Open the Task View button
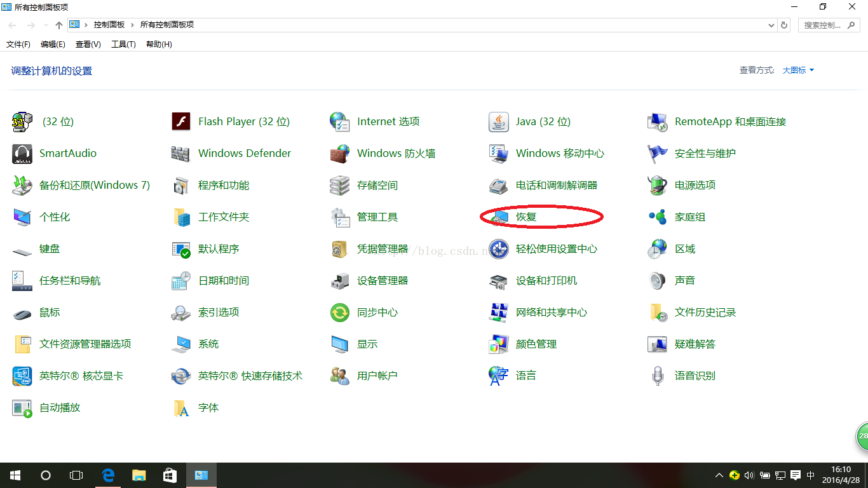 coord(76,475)
